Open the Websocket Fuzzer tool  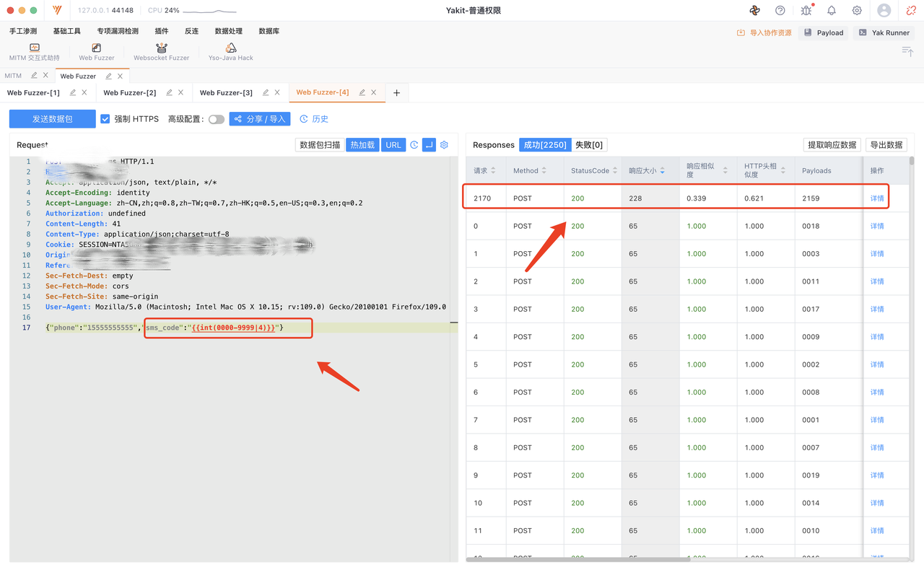point(161,52)
